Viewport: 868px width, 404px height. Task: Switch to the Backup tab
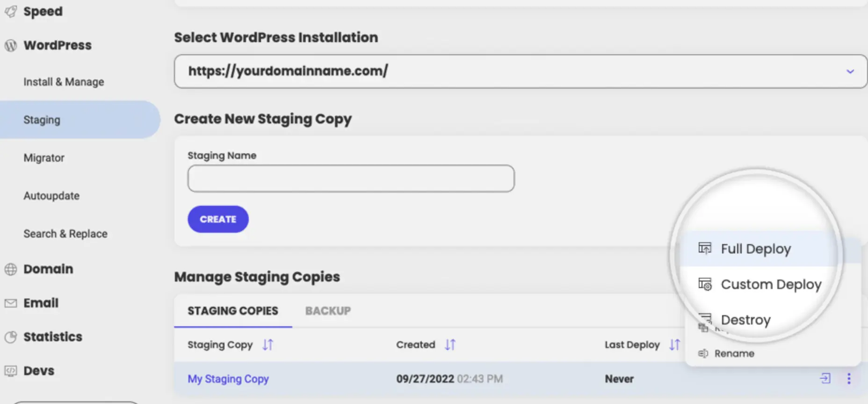point(328,311)
